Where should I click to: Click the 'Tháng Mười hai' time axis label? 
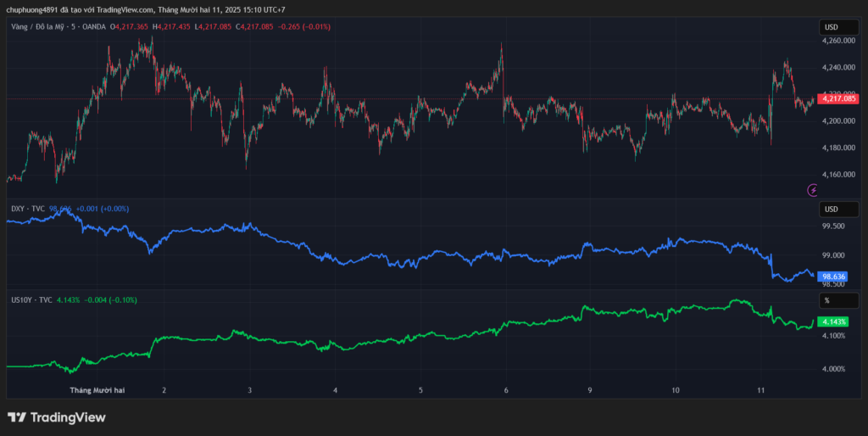point(97,390)
